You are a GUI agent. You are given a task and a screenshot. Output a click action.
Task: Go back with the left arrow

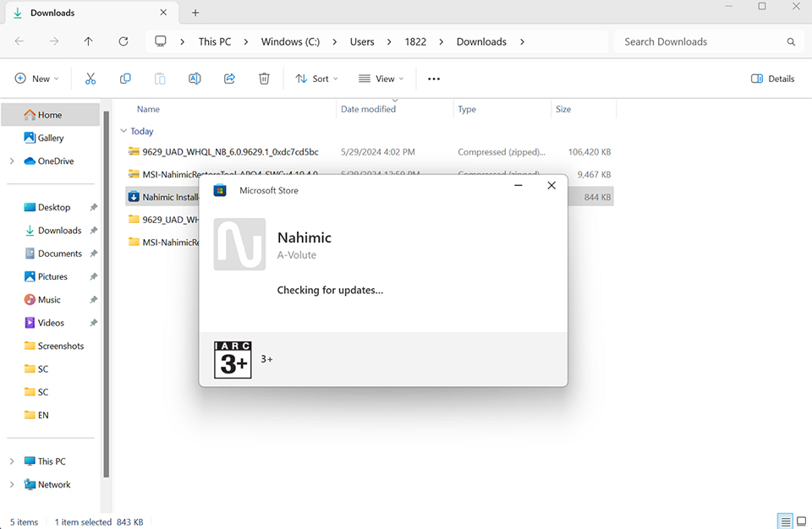19,41
